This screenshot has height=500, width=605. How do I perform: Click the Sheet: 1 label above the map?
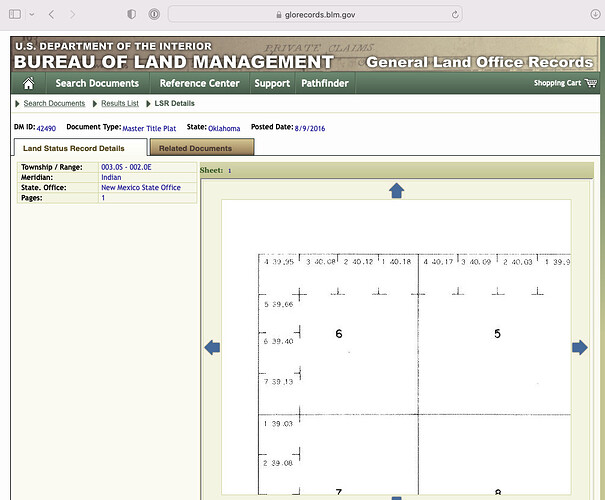pos(215,170)
